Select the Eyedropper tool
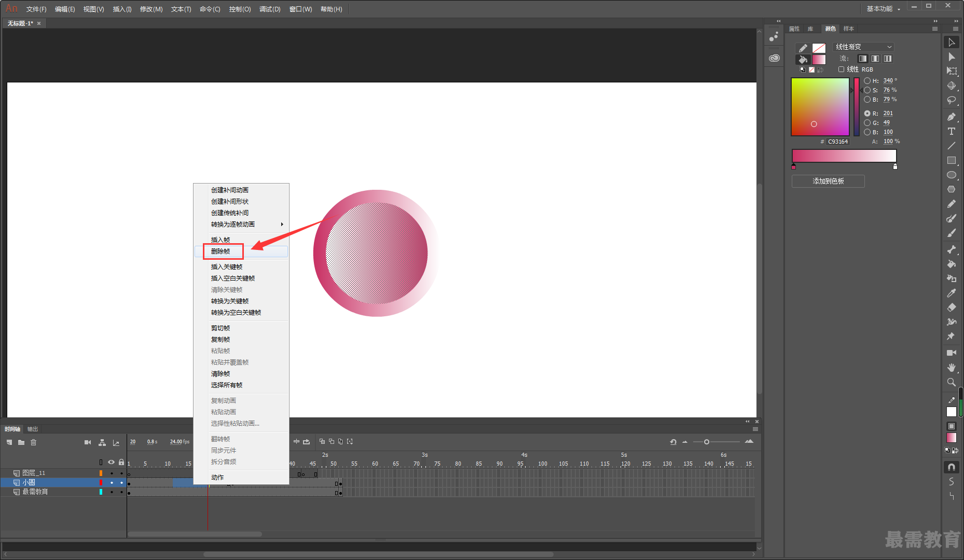The height and width of the screenshot is (560, 964). (x=952, y=293)
